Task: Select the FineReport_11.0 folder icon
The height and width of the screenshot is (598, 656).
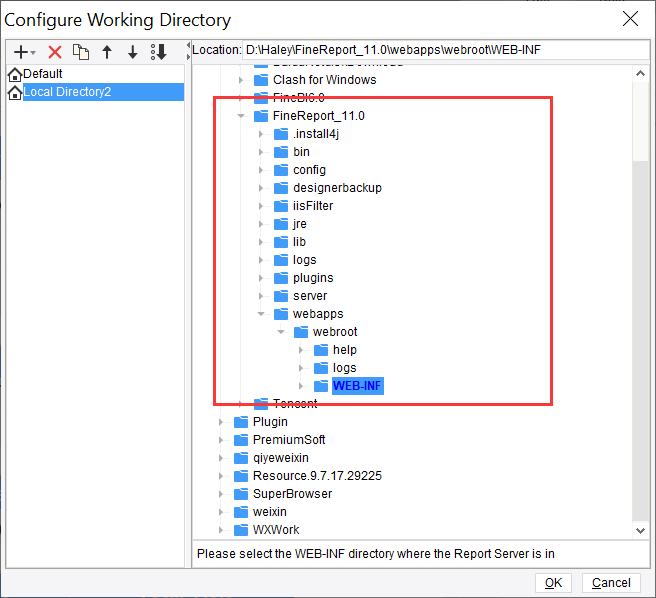Action: 261,115
